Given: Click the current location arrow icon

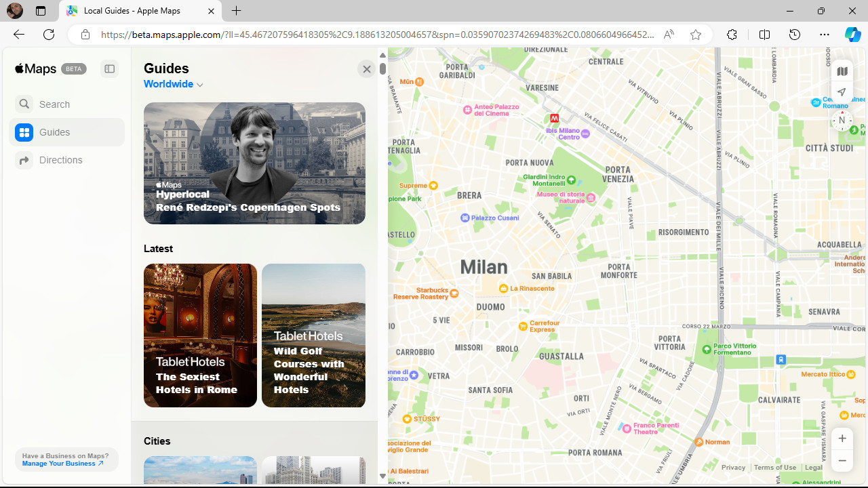Looking at the screenshot, I should click(842, 92).
